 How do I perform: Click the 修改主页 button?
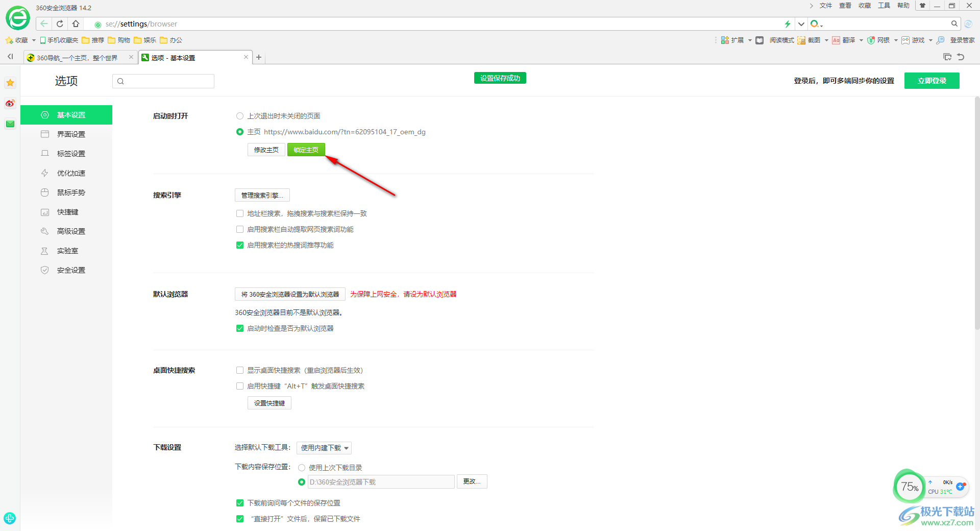[266, 150]
